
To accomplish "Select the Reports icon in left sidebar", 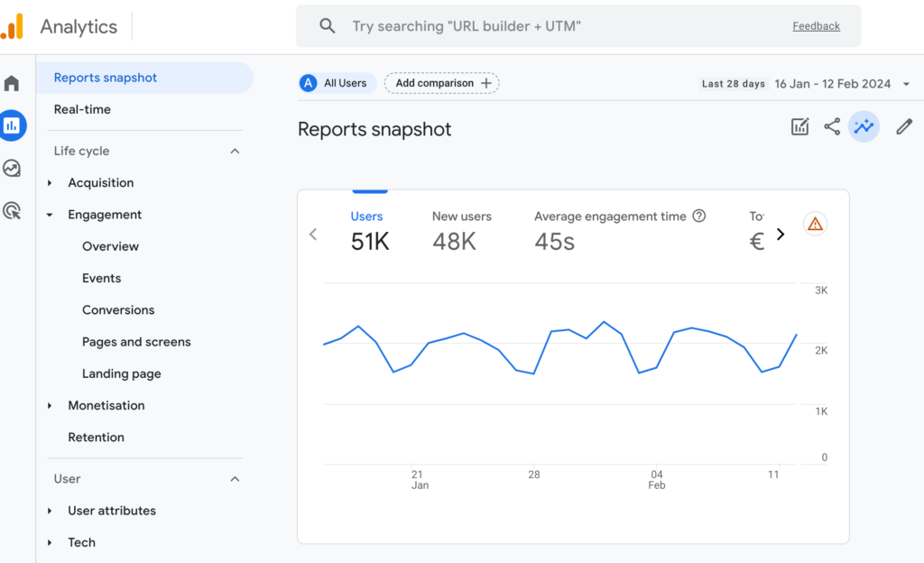I will click(x=13, y=125).
